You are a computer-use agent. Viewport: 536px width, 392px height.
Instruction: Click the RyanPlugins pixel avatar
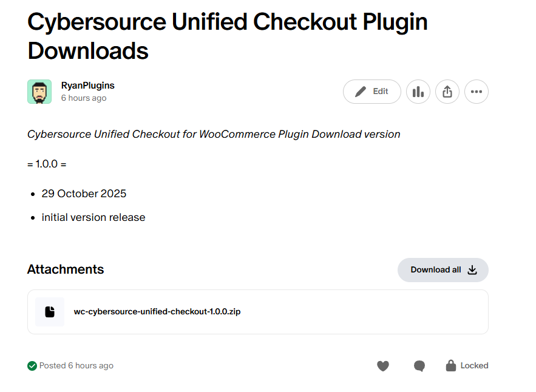point(39,92)
